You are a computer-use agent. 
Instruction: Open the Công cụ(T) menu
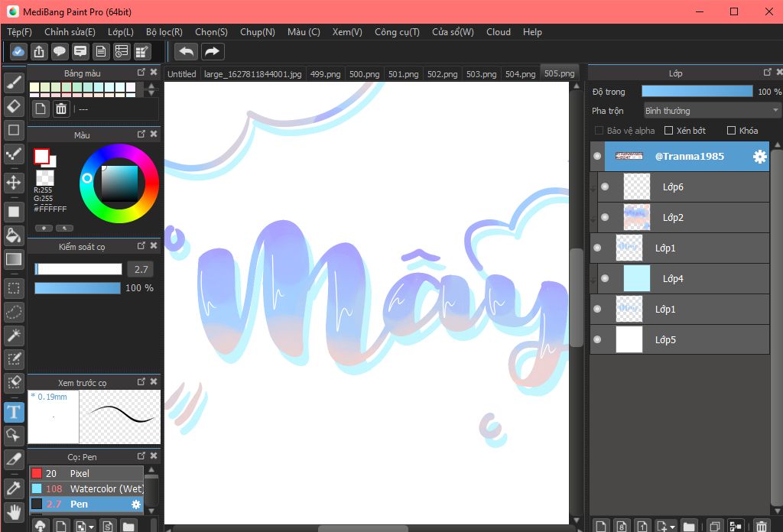click(x=397, y=32)
